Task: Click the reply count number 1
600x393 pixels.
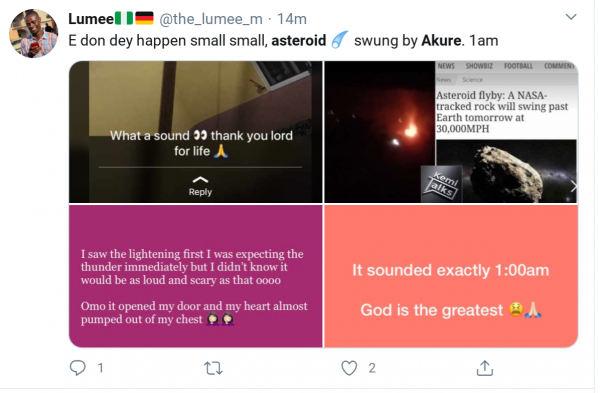Action: coord(101,368)
